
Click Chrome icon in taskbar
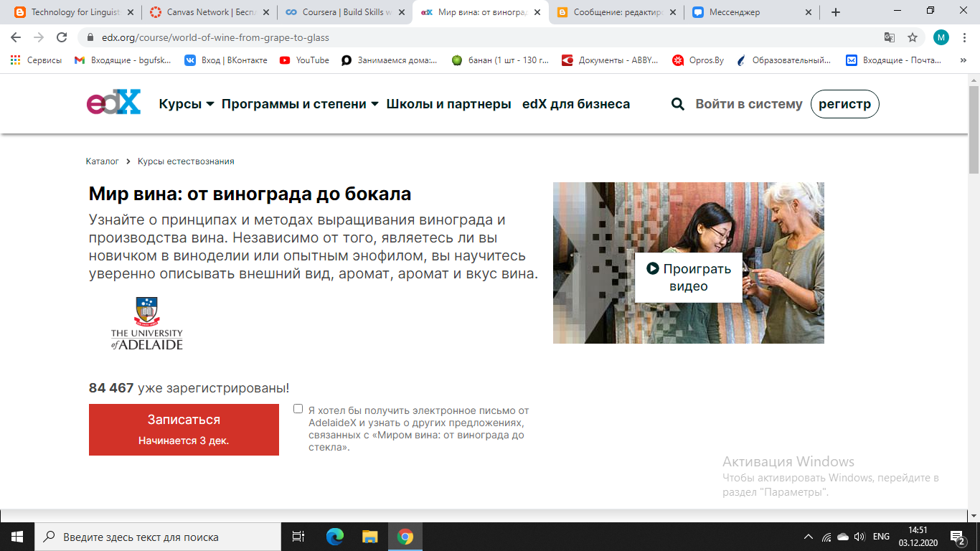pyautogui.click(x=405, y=537)
